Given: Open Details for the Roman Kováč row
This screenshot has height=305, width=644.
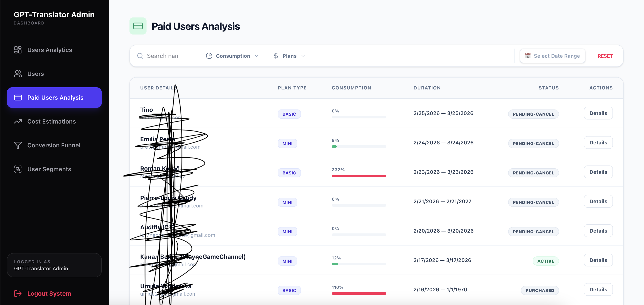Looking at the screenshot, I should point(598,172).
